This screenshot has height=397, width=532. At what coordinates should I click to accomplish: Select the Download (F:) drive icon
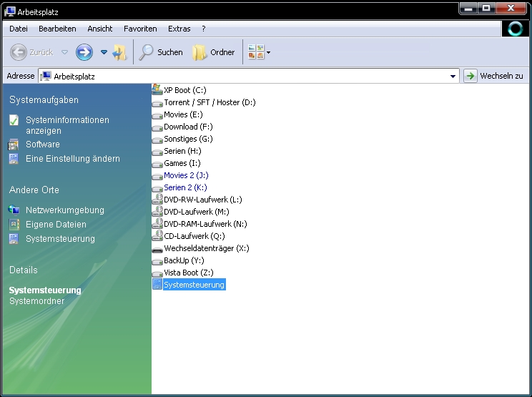[157, 127]
